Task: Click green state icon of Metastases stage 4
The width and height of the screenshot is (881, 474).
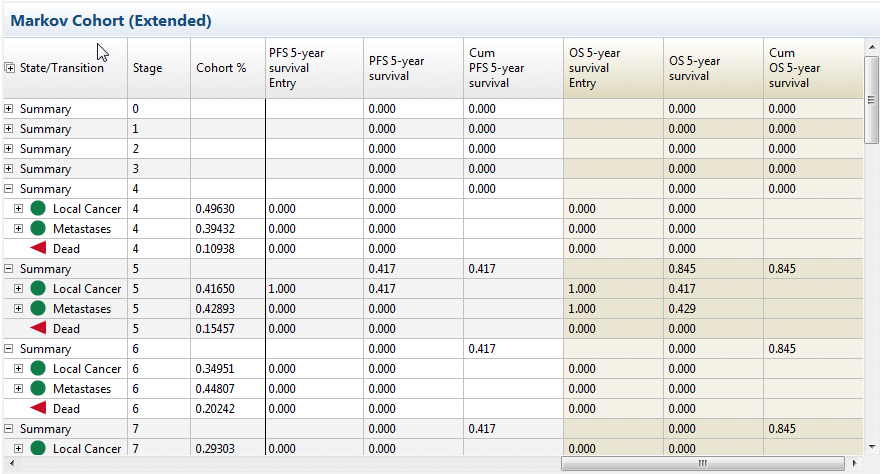Action: pos(38,229)
